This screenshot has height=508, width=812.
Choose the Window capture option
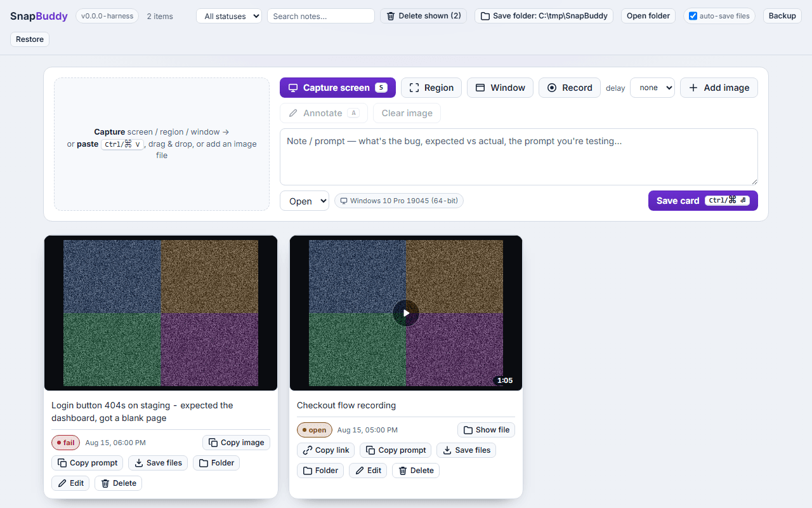click(501, 88)
